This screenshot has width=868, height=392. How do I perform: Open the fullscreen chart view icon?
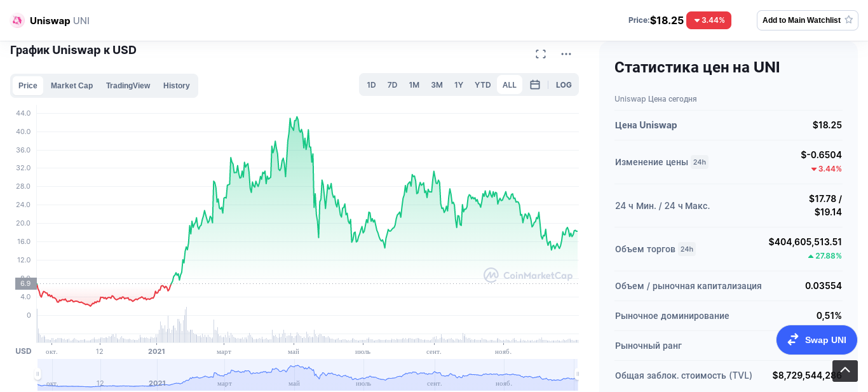coord(541,54)
